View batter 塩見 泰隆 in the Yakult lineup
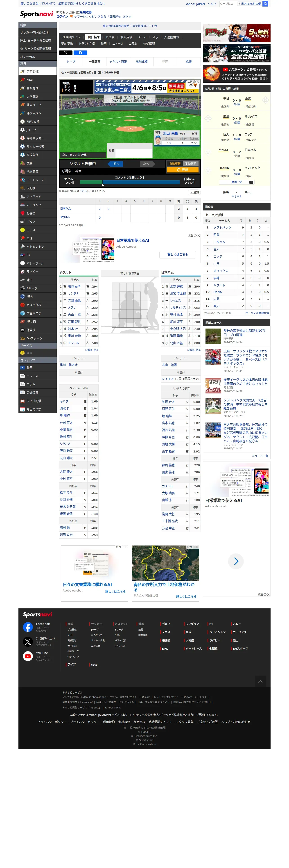 click(x=74, y=286)
